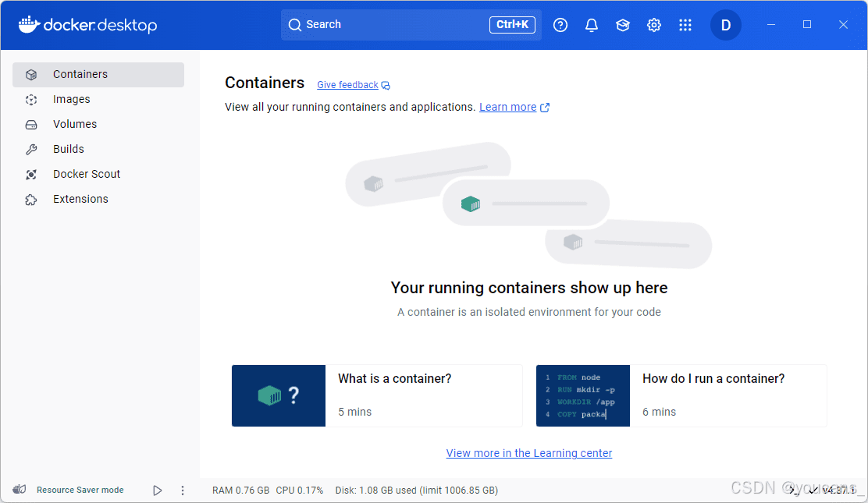868x503 pixels.
Task: Open the Learning center graduation cap icon
Action: coord(623,25)
